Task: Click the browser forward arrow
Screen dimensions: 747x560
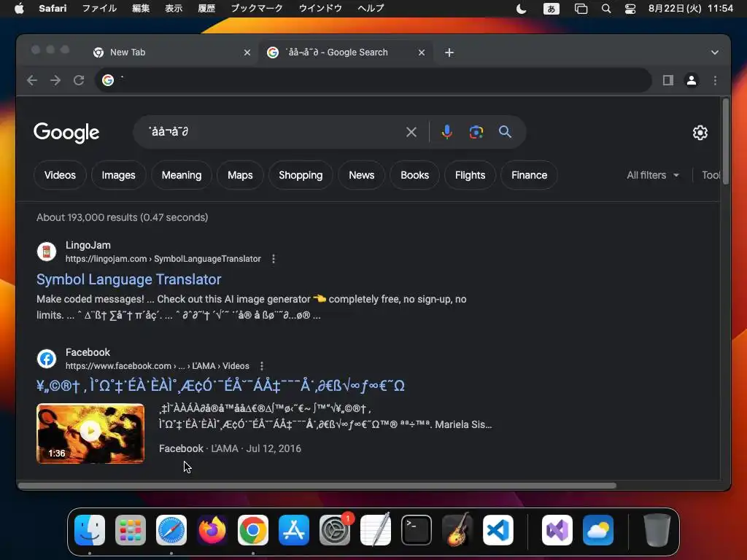Action: [x=55, y=80]
